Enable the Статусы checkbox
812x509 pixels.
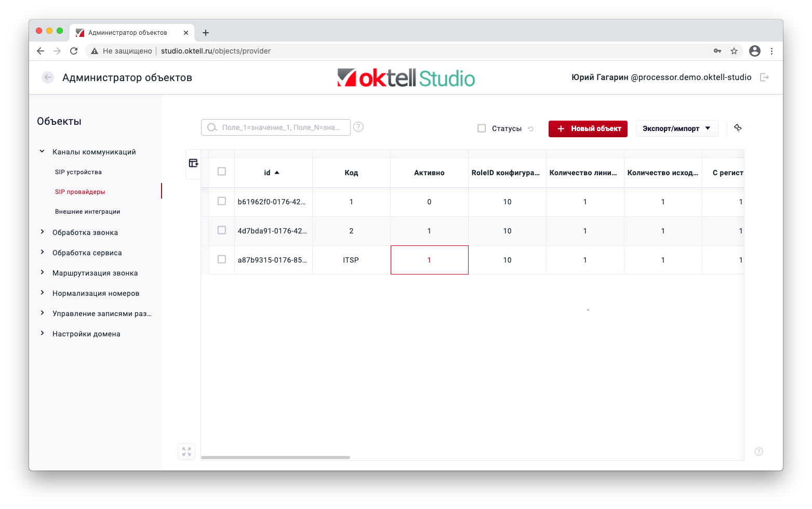[482, 128]
